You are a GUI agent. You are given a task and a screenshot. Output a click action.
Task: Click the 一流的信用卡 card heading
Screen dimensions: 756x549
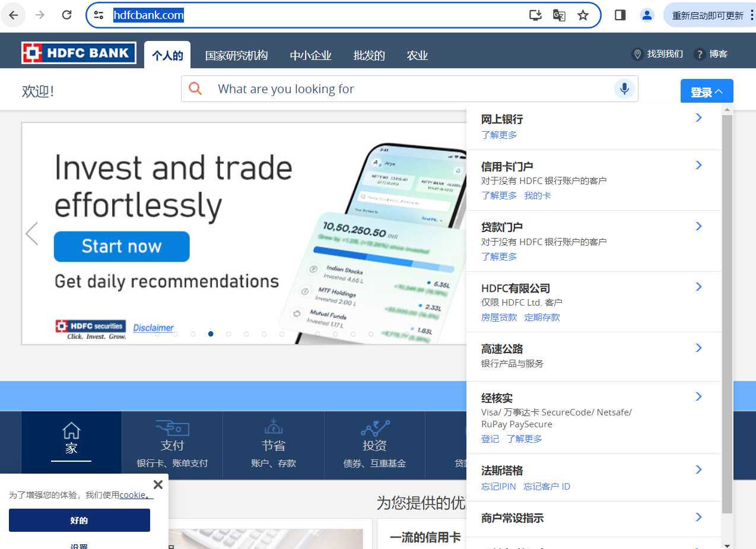425,537
